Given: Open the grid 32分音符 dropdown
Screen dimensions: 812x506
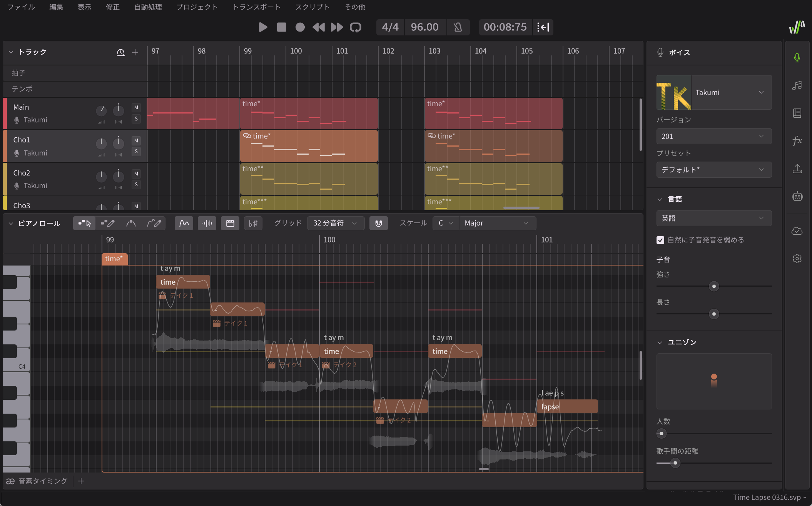Looking at the screenshot, I should tap(335, 223).
